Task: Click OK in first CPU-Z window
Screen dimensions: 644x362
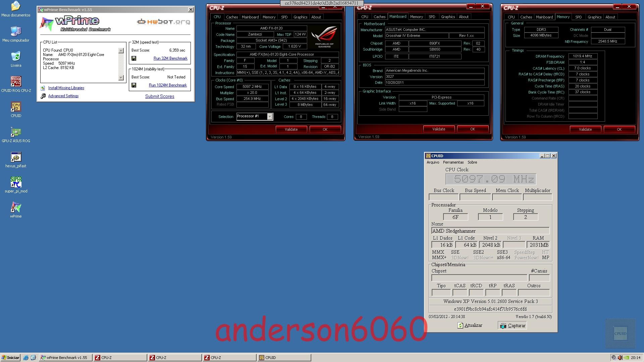Action: point(325,129)
